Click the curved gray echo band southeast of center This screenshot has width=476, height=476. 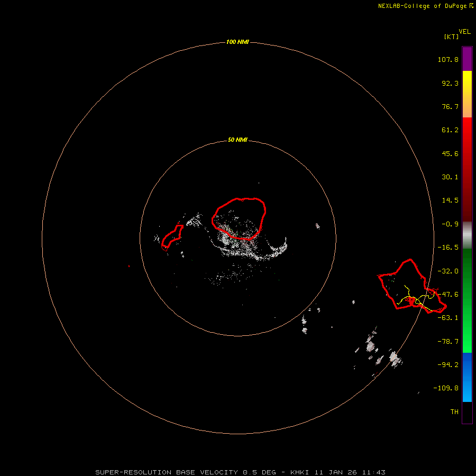(276, 249)
